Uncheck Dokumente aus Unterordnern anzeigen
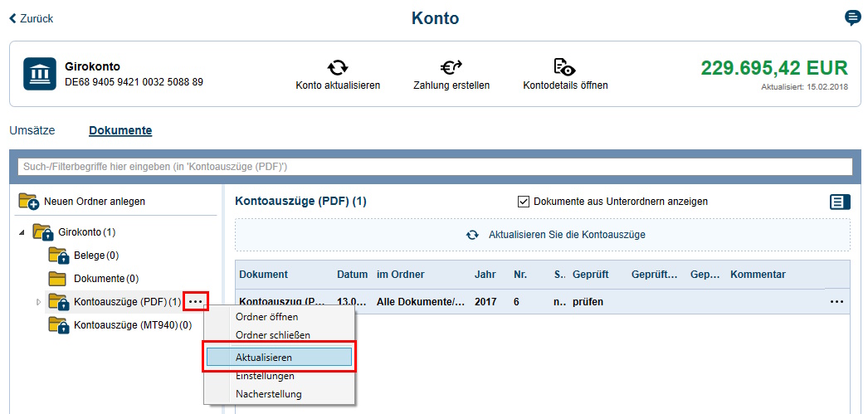The height and width of the screenshot is (414, 868). click(x=524, y=202)
